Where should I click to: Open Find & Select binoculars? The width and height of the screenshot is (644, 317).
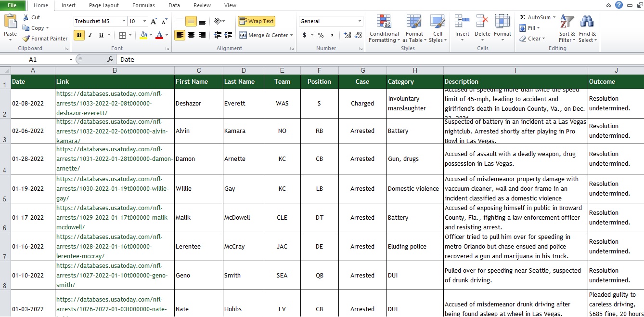coord(587,28)
